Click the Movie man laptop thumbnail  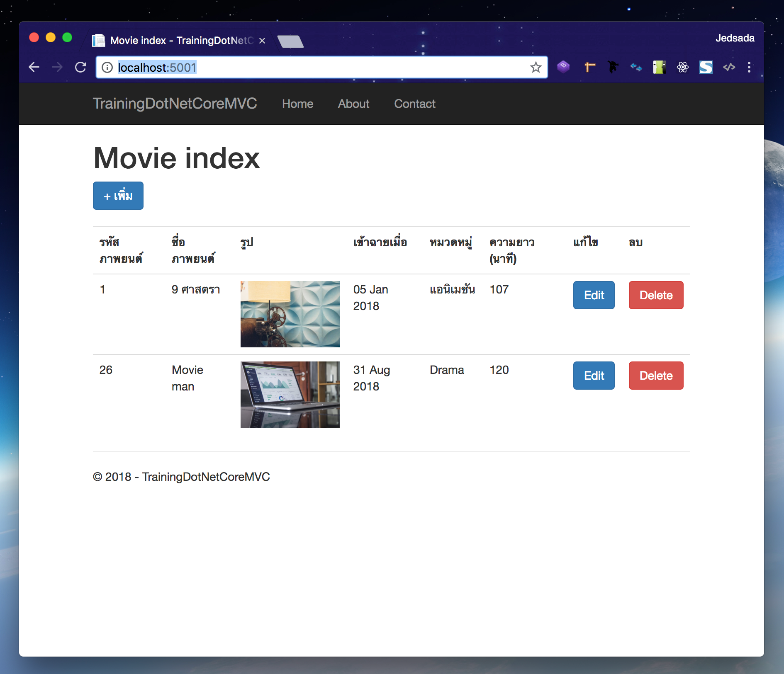tap(290, 394)
